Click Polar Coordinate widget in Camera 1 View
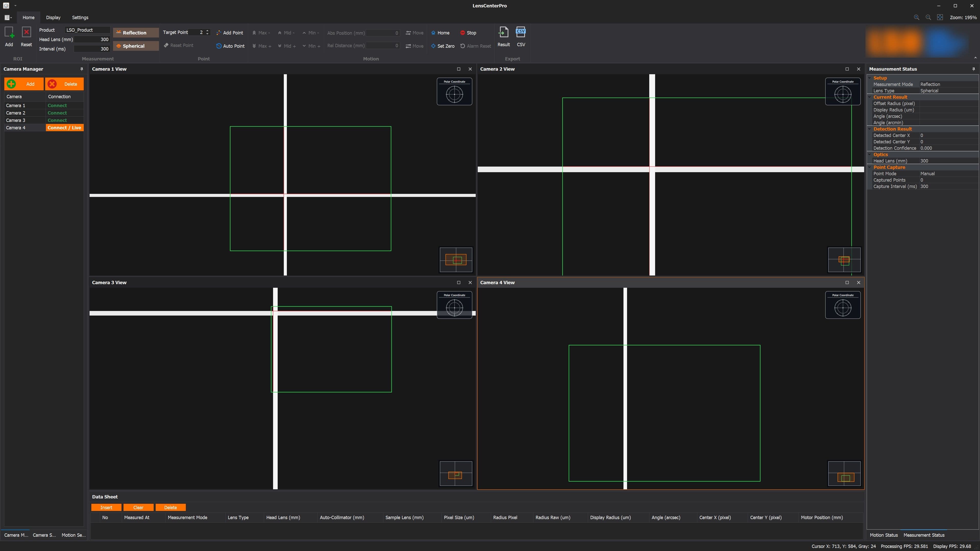Screen dimensions: 980x551 click(x=454, y=92)
